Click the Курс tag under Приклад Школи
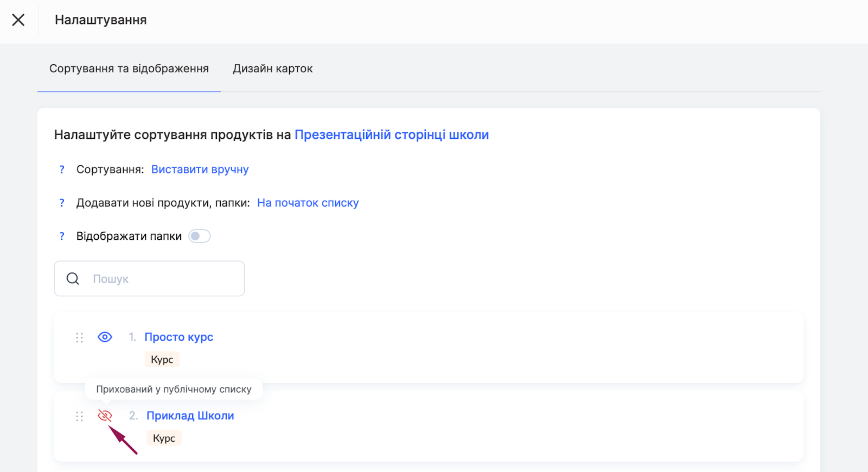Viewport: 868px width, 472px height. pyautogui.click(x=164, y=438)
